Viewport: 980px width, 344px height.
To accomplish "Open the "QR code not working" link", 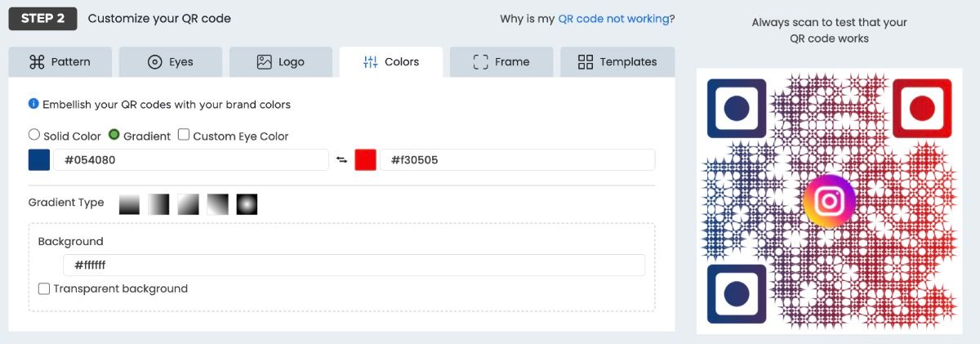I will 613,19.
